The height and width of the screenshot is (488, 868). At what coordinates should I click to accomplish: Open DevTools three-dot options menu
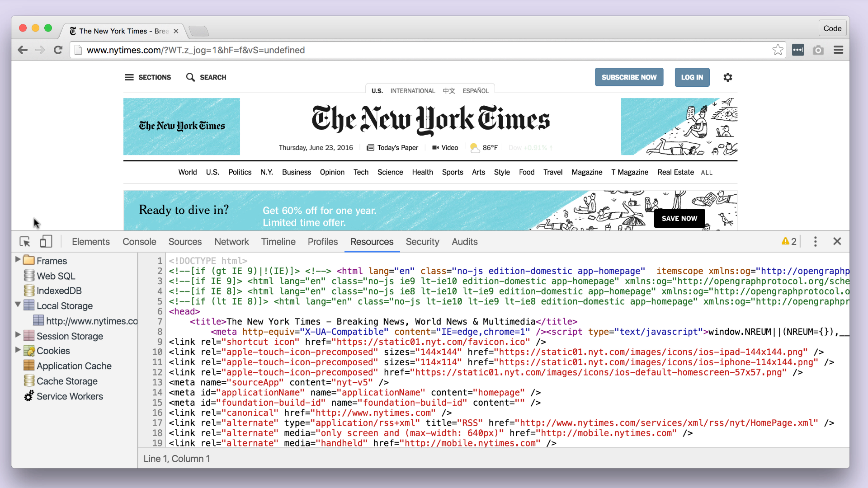816,242
